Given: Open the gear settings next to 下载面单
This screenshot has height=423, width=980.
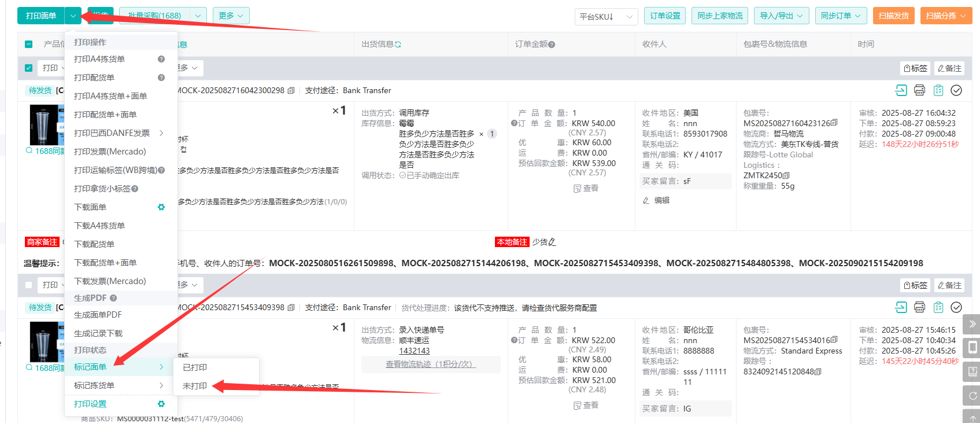Looking at the screenshot, I should 161,207.
